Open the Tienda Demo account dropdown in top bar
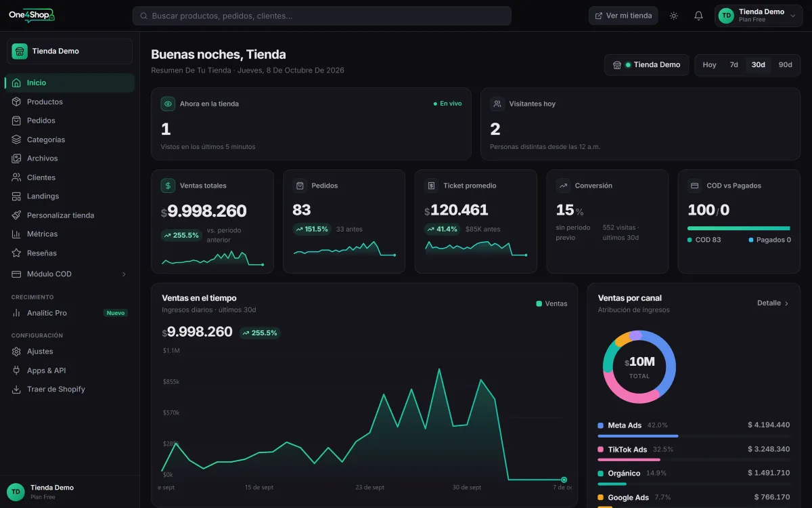This screenshot has width=812, height=508. coord(759,16)
